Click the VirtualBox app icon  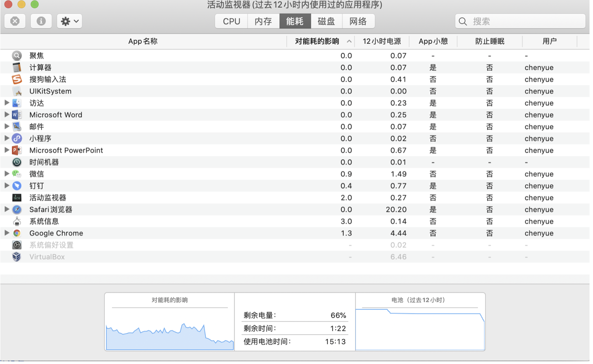click(x=17, y=257)
